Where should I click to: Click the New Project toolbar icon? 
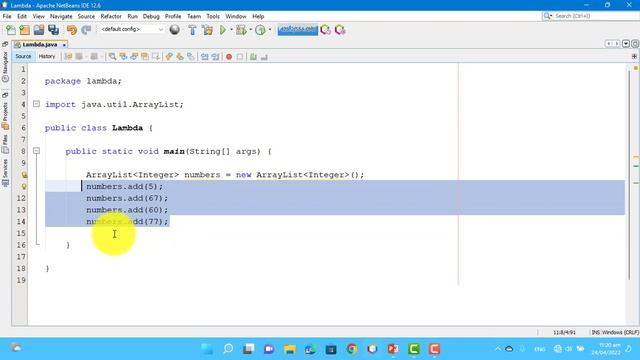[24, 30]
